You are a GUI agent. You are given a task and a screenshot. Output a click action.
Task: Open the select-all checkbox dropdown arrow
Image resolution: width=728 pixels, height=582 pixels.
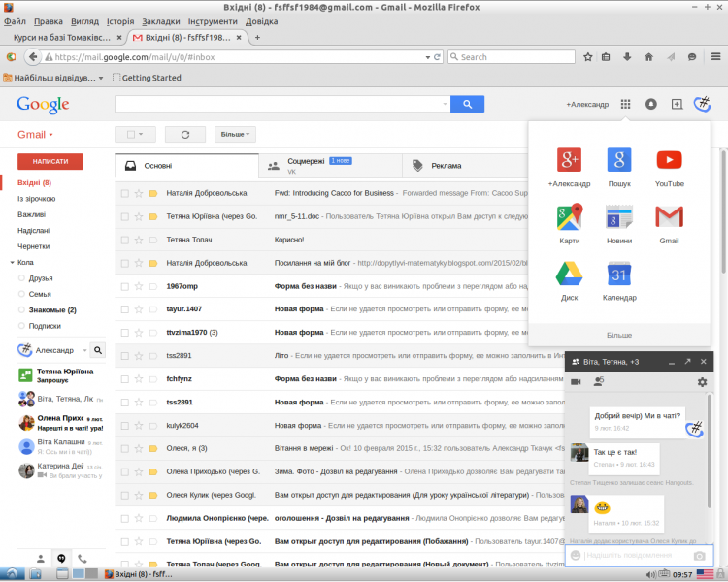pyautogui.click(x=142, y=134)
